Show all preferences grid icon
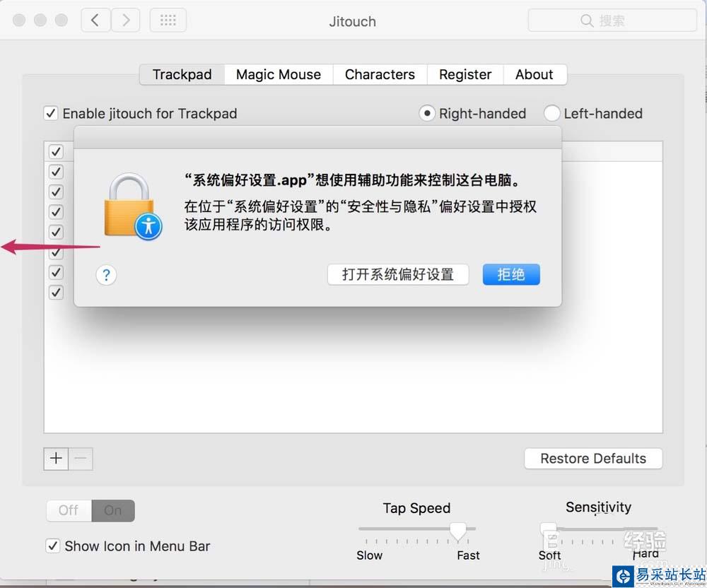Viewport: 707px width, 588px height. tap(168, 20)
